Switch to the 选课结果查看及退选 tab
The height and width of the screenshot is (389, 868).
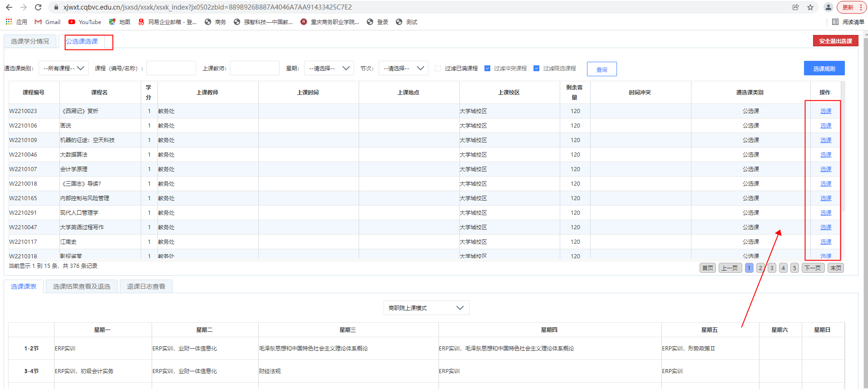tap(82, 286)
